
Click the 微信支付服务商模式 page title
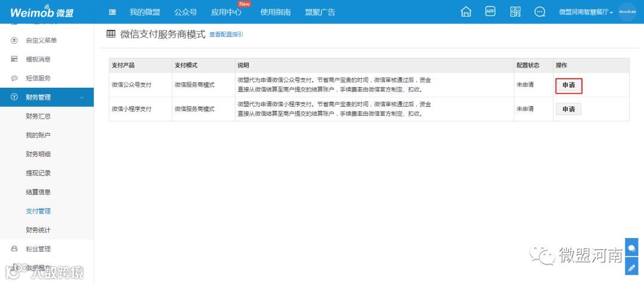163,34
